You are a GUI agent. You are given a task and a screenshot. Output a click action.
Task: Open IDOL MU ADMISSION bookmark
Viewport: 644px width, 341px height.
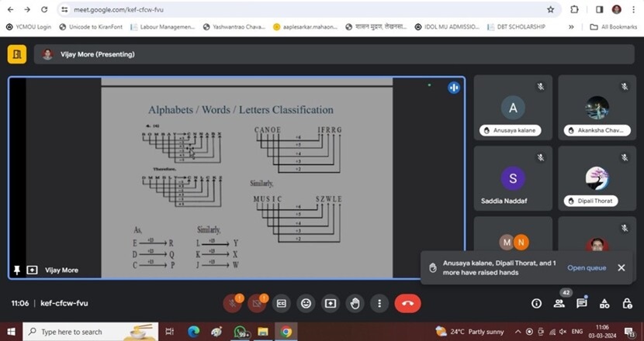(447, 26)
